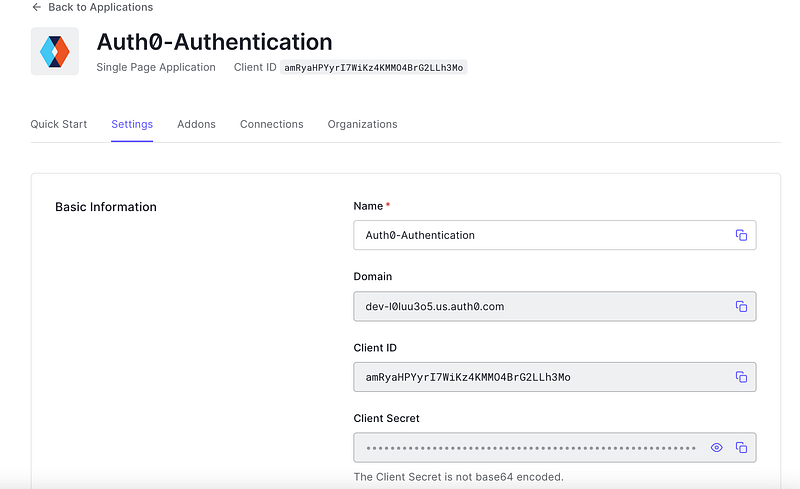Reveal the Client Secret with eye icon
The width and height of the screenshot is (800, 489).
(716, 448)
